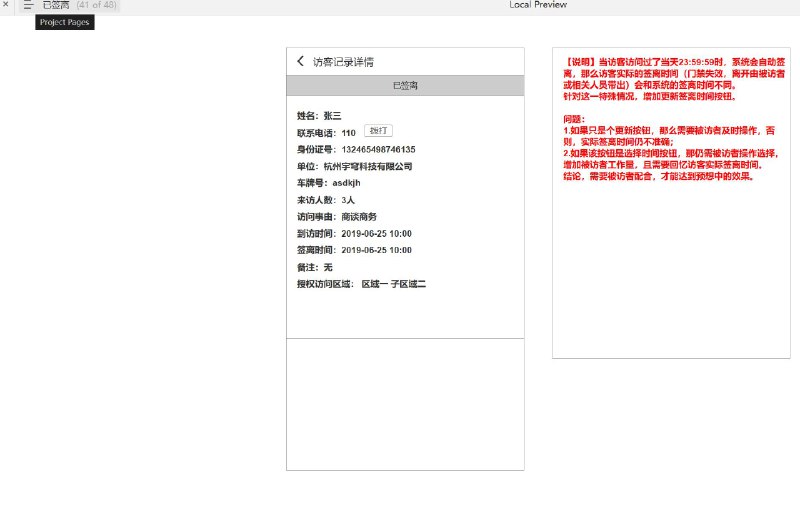Screen dimensions: 800x526
Task: Click the license plate value asdkjh
Action: pyautogui.click(x=346, y=183)
